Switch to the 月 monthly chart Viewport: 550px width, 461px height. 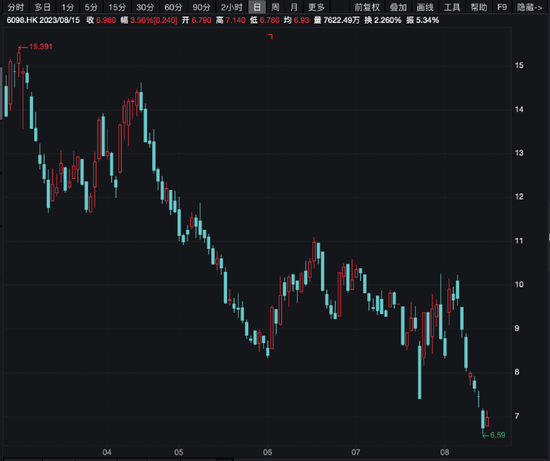[294, 7]
